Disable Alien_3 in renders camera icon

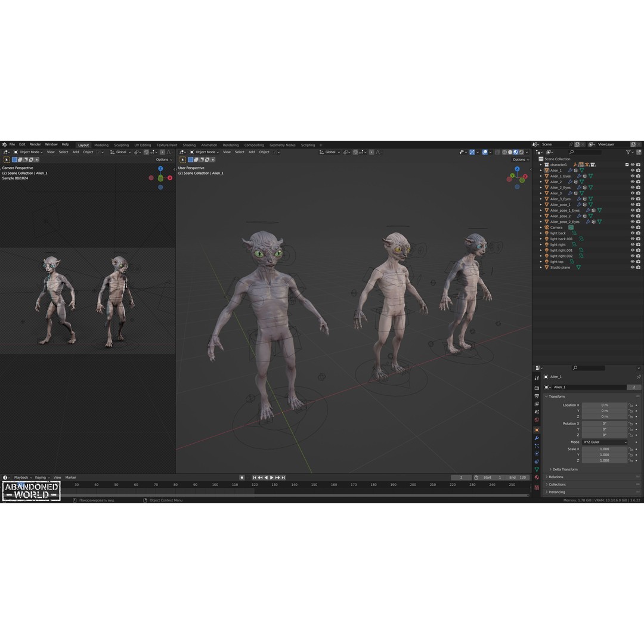point(638,193)
